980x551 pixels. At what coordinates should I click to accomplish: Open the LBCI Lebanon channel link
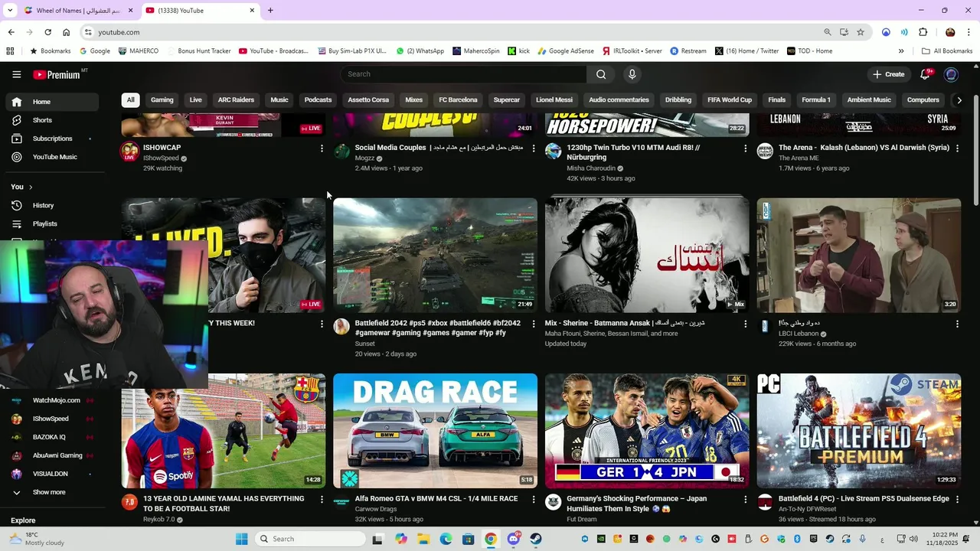tap(799, 334)
